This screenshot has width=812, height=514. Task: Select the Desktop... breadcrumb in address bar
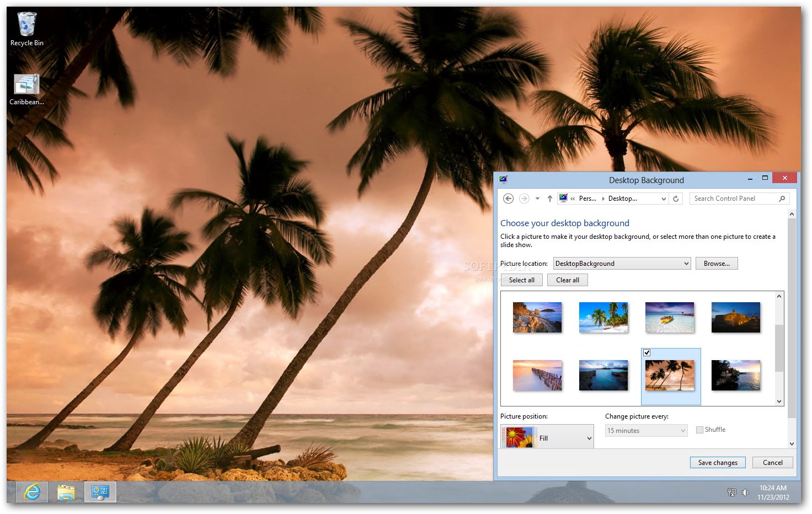point(623,199)
